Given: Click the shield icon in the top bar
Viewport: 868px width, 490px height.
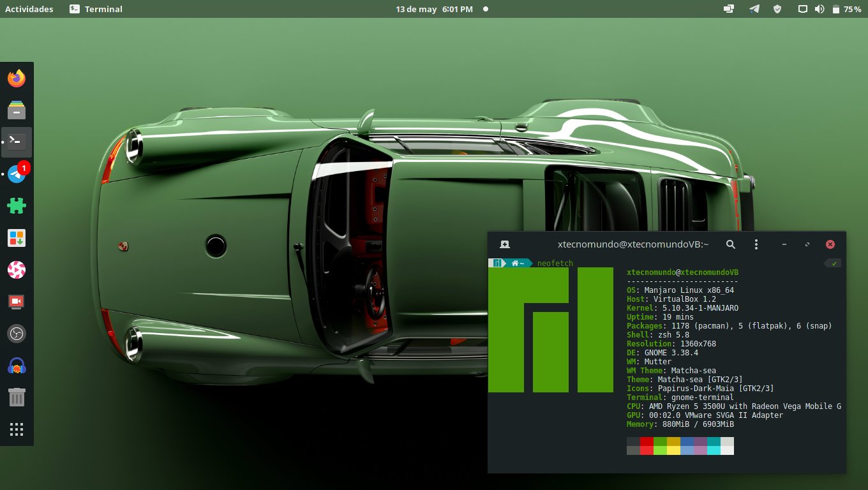Looking at the screenshot, I should click(x=777, y=9).
